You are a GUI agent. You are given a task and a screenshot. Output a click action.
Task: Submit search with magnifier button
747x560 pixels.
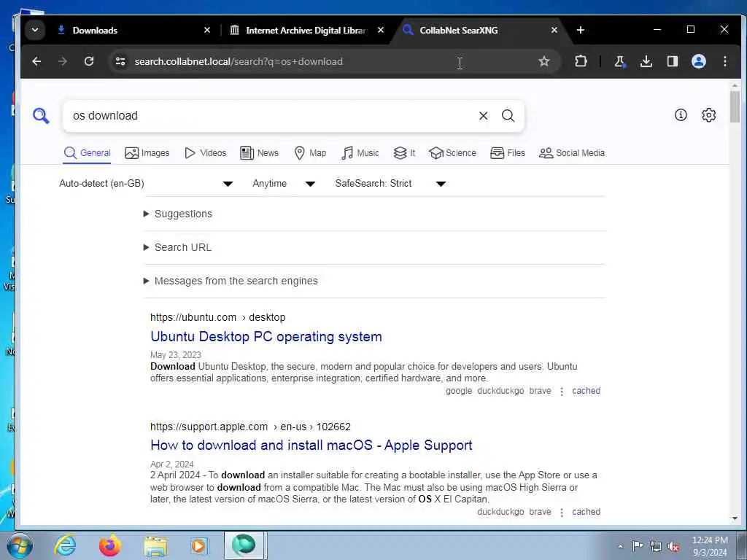[508, 116]
